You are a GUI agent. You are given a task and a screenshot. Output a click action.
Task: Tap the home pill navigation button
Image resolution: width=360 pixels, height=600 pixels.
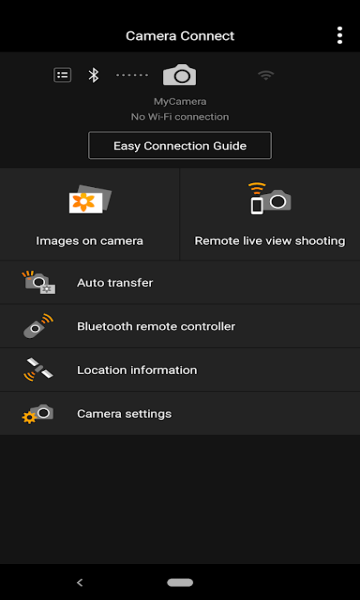click(180, 582)
